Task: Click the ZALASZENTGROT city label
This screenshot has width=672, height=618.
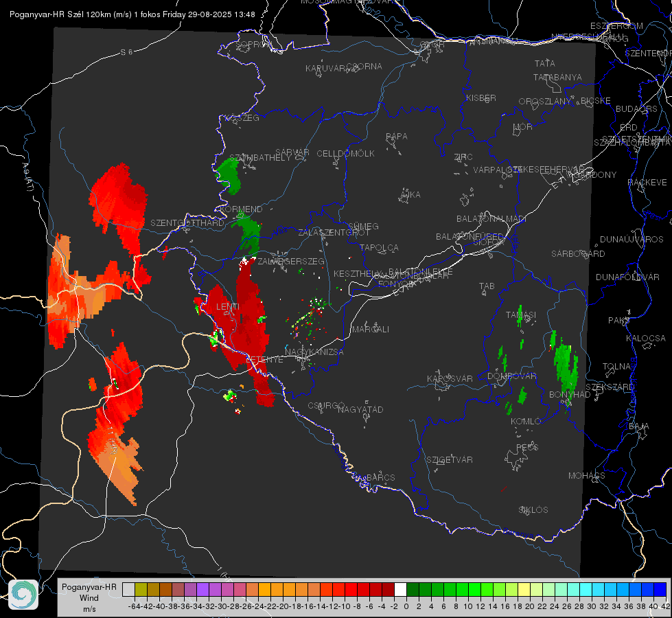Action: coord(334,233)
